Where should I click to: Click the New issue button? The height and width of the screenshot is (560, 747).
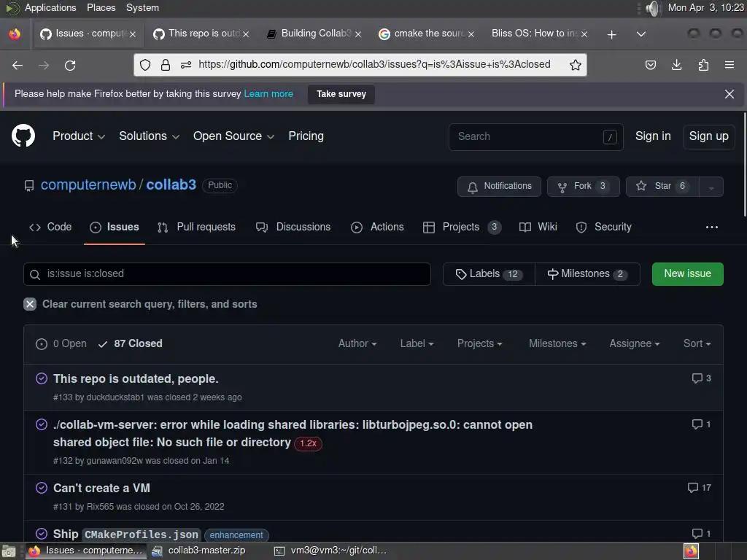(687, 274)
